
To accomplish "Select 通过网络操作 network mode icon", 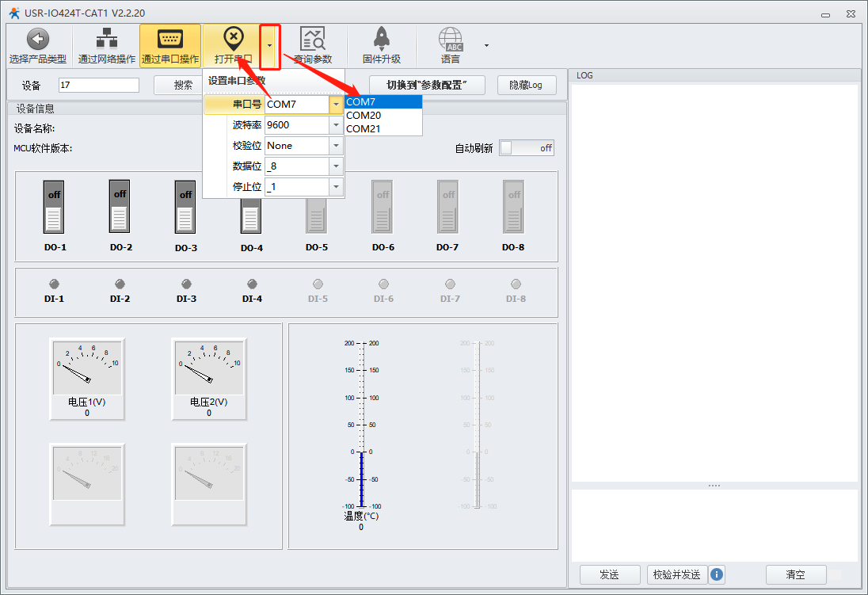I will pos(106,40).
